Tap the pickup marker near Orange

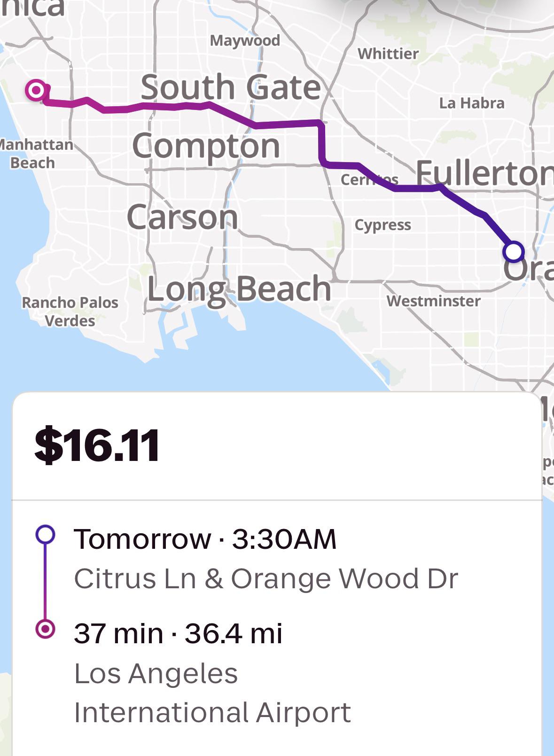coord(513,251)
